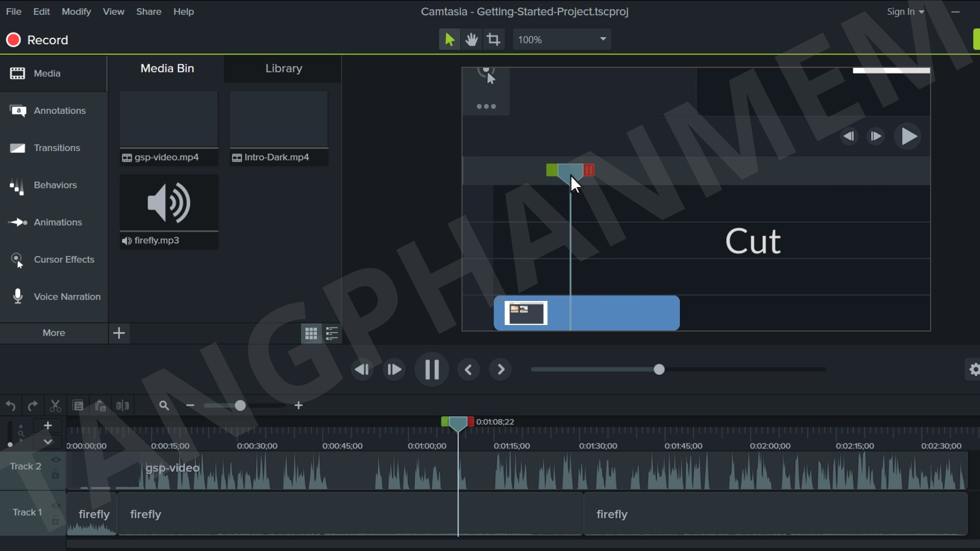Select the last firefly clip on Track 1

(775, 514)
